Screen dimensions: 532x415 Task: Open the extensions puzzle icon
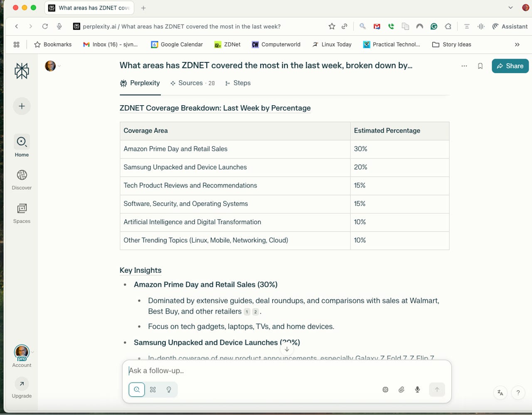tap(448, 26)
